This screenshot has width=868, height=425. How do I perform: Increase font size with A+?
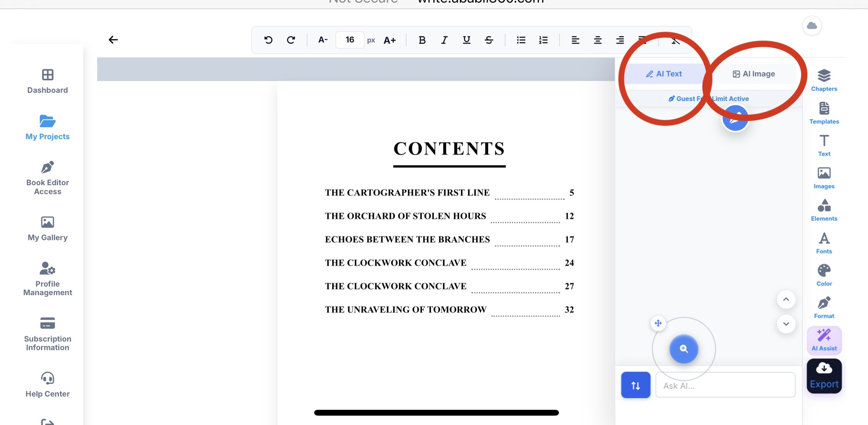[x=390, y=40]
